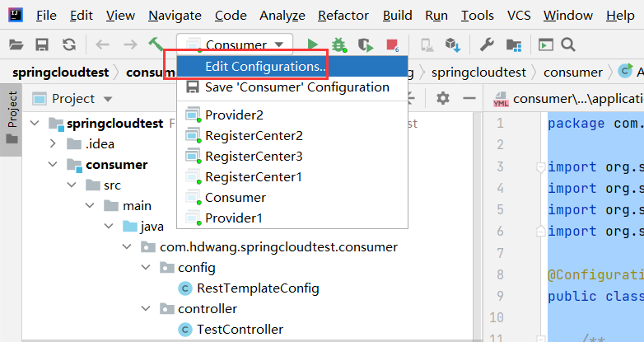Stop the running application
644x342 pixels.
point(391,45)
